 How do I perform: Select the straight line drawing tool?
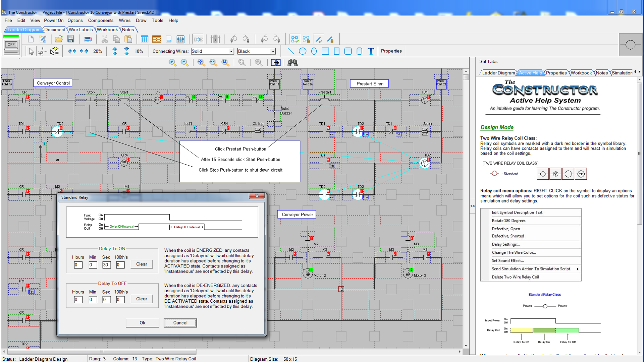[x=291, y=51]
